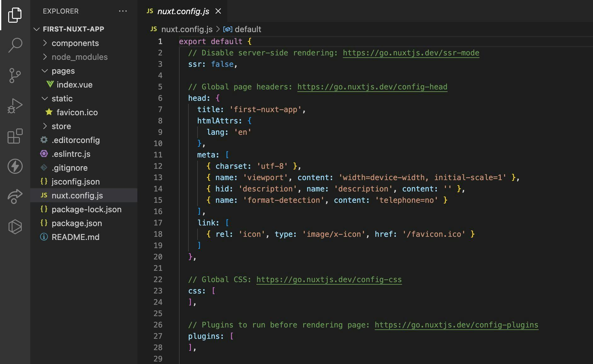Click the gear icon beside .editorconfig
Screen dimensions: 593x364
coord(44,140)
